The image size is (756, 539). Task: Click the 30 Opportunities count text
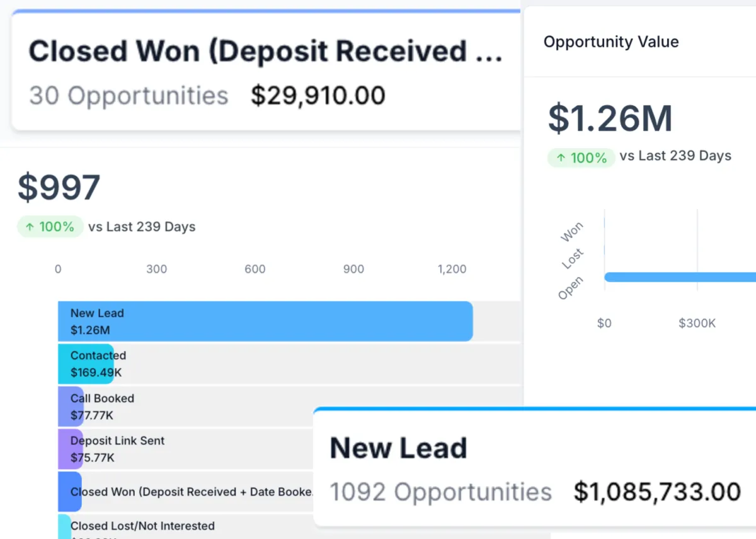[129, 96]
